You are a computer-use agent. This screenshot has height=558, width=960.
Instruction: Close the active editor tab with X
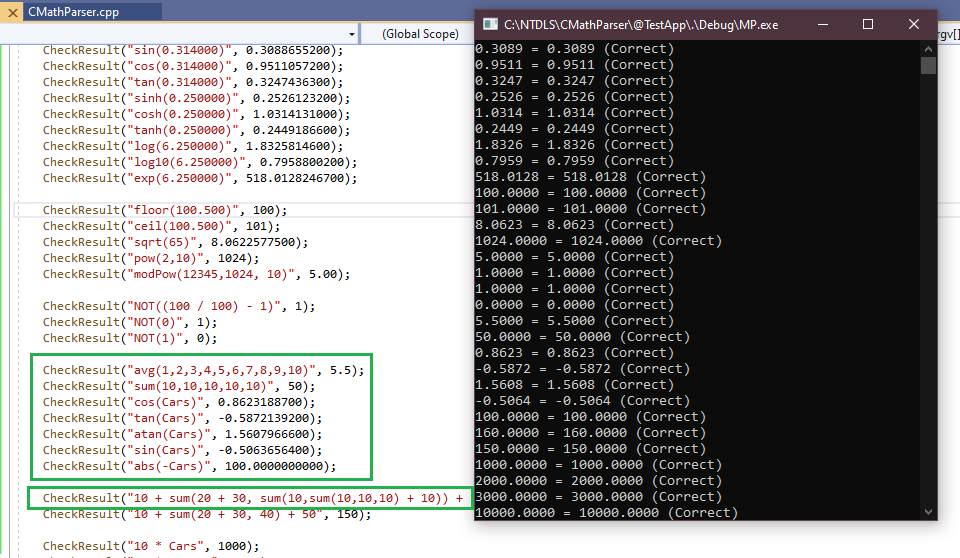(12, 12)
